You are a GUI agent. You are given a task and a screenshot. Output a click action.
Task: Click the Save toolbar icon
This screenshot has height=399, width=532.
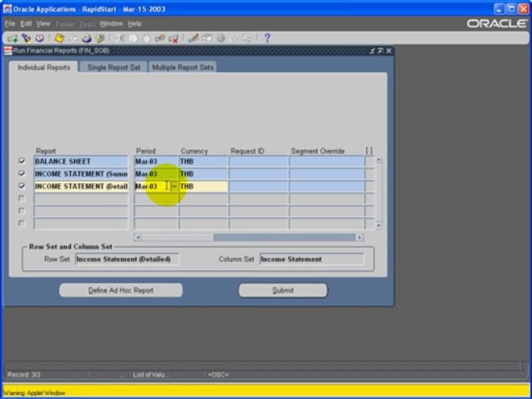click(x=60, y=38)
